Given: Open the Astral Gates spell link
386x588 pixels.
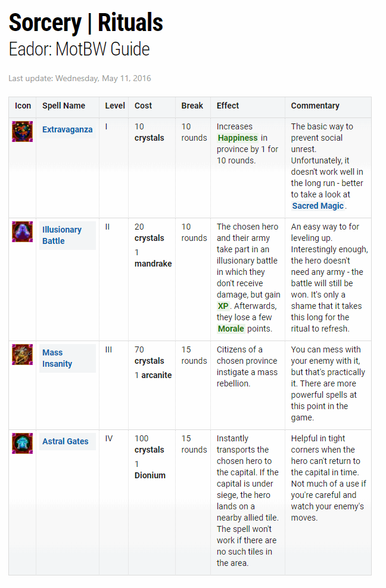Looking at the screenshot, I should 66,441.
